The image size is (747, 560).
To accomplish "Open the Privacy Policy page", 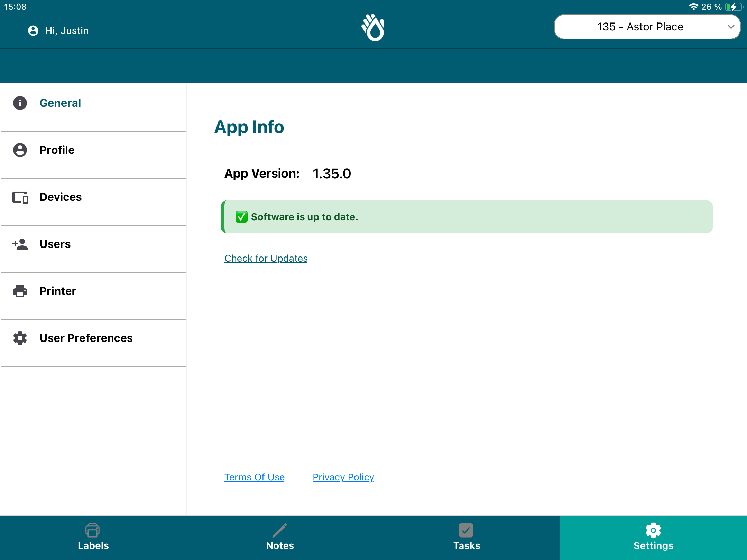I will pyautogui.click(x=343, y=477).
